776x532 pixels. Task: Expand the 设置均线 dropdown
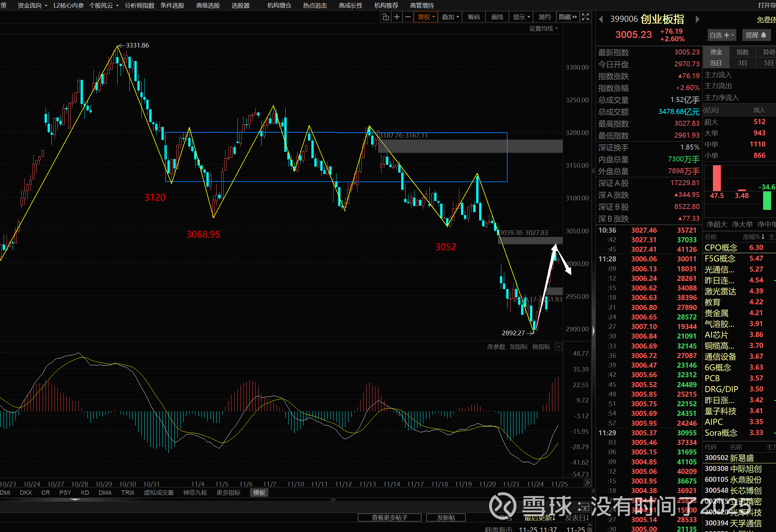click(x=543, y=29)
